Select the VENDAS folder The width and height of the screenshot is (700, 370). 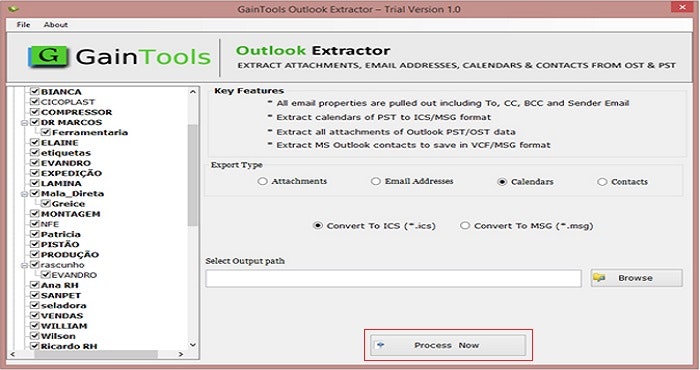[x=62, y=316]
